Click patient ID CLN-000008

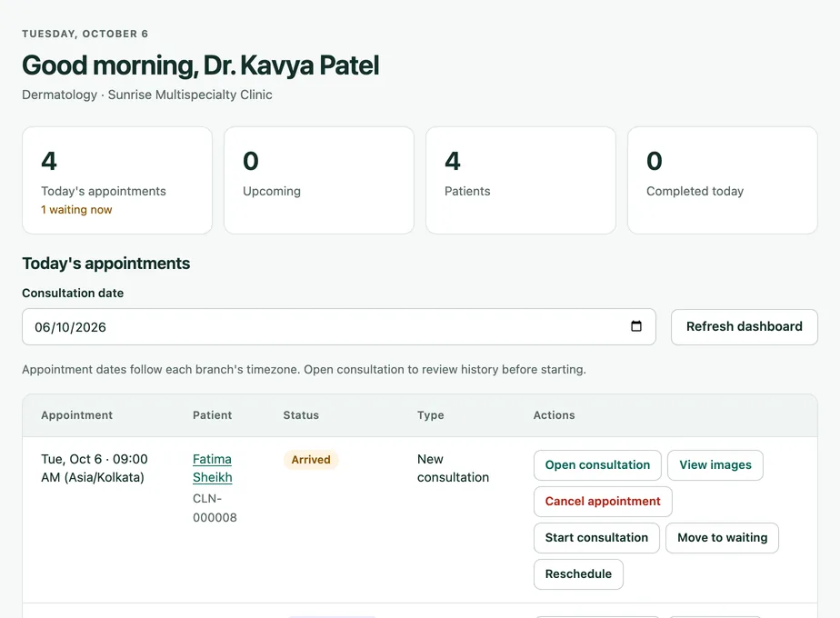pyautogui.click(x=215, y=508)
